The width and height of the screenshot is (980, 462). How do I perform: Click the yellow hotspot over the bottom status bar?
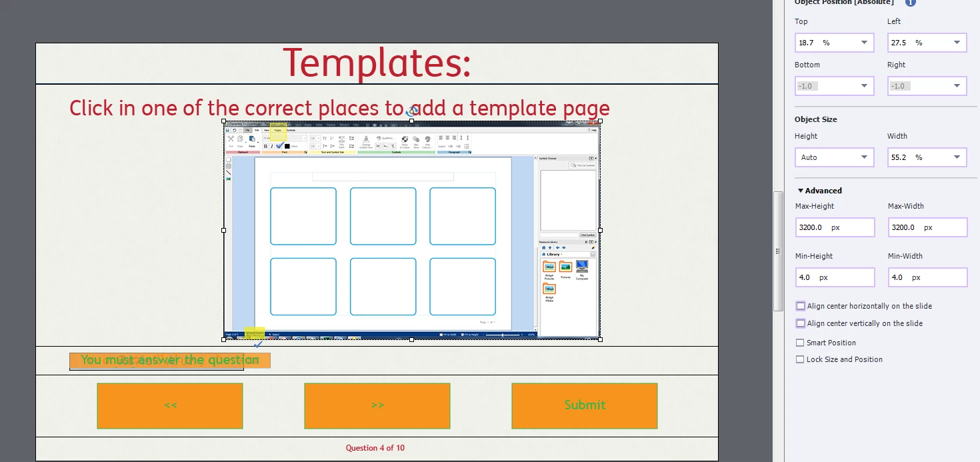click(x=254, y=333)
